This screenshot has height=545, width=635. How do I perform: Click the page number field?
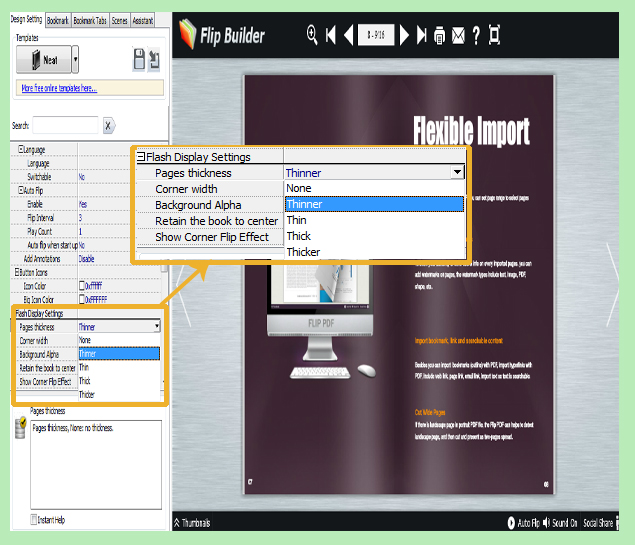click(x=376, y=35)
